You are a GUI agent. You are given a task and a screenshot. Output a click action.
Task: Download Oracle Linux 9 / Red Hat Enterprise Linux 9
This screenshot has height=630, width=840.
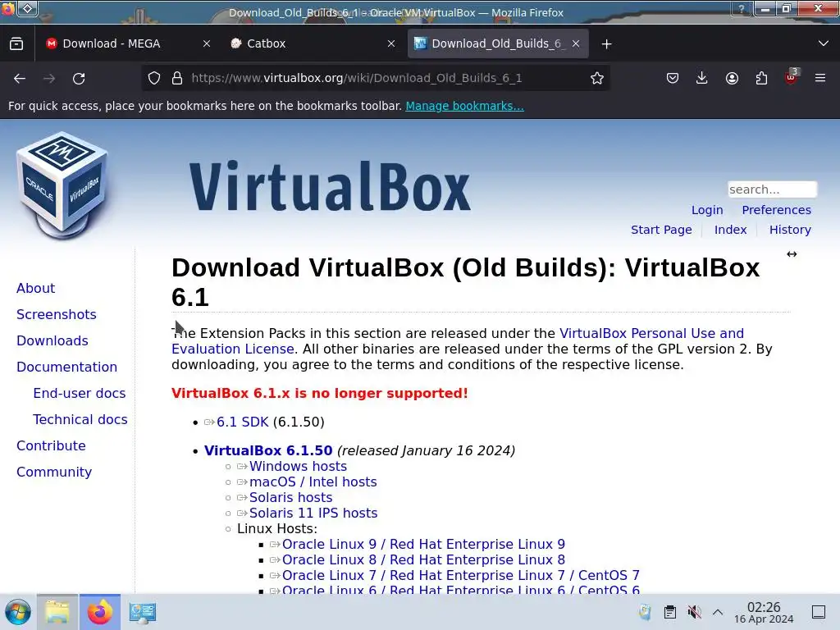click(x=423, y=545)
